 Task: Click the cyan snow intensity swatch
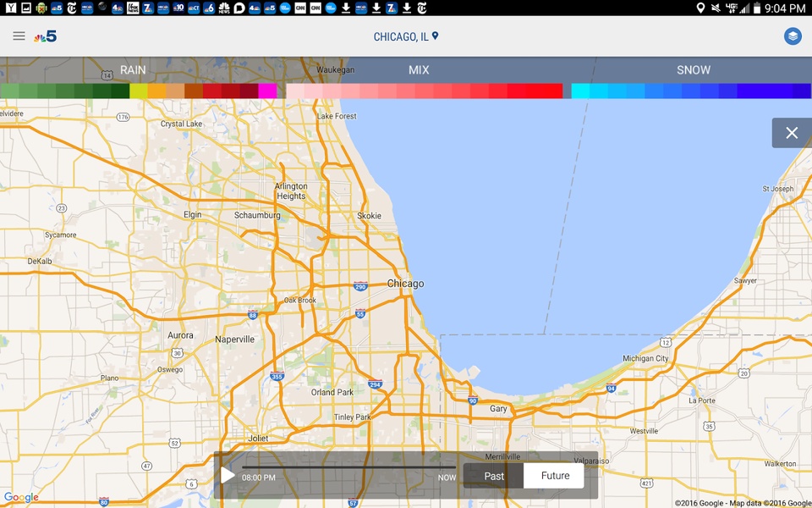coord(580,91)
